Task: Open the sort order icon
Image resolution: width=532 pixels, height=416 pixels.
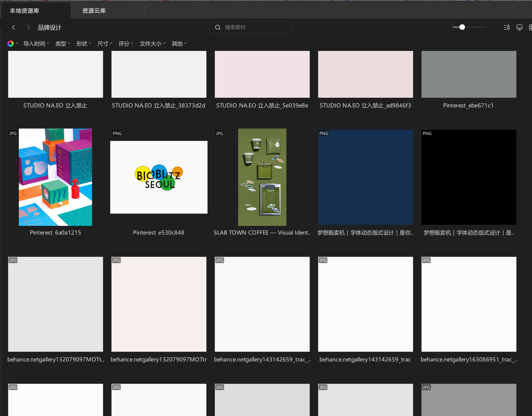Action: (507, 27)
